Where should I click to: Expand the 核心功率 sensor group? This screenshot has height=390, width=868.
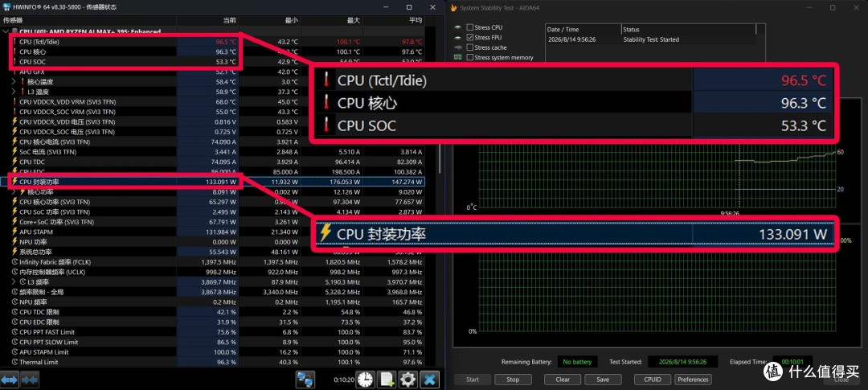point(14,191)
